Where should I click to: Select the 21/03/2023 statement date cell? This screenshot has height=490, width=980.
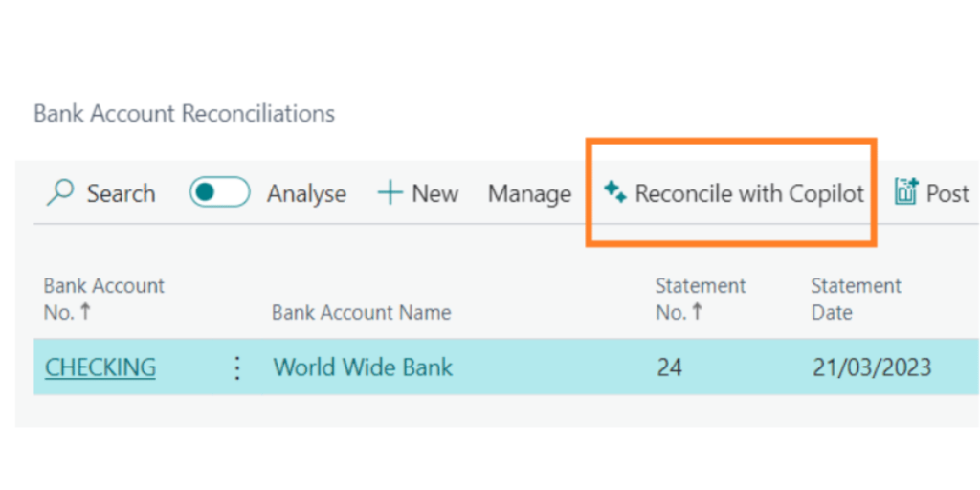click(871, 367)
